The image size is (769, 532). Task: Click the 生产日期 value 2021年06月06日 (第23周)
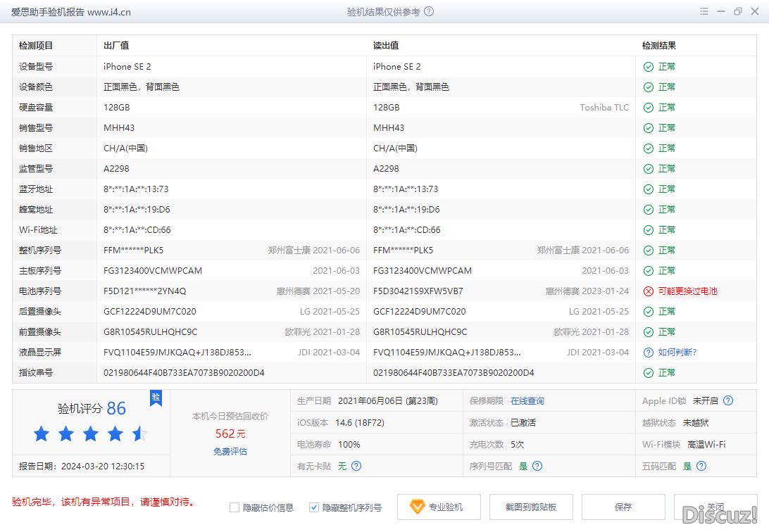click(388, 400)
